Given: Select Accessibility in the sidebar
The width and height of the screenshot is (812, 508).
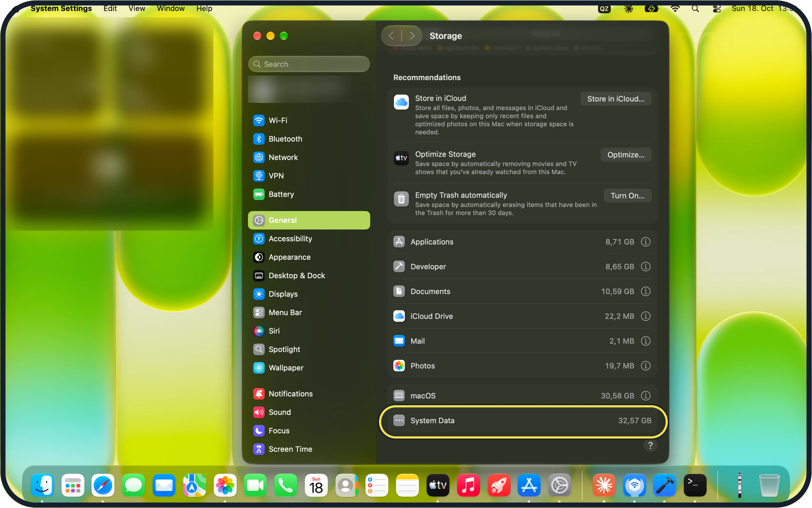Looking at the screenshot, I should [x=309, y=238].
